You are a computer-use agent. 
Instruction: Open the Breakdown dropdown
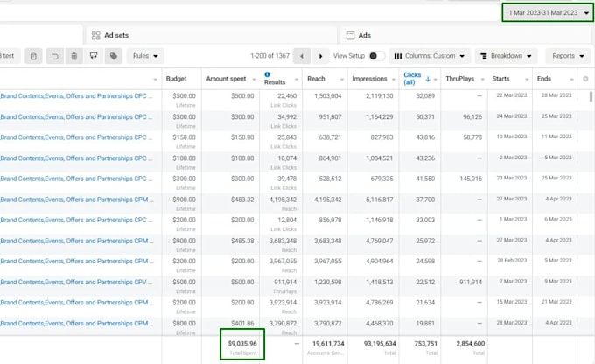pos(507,56)
